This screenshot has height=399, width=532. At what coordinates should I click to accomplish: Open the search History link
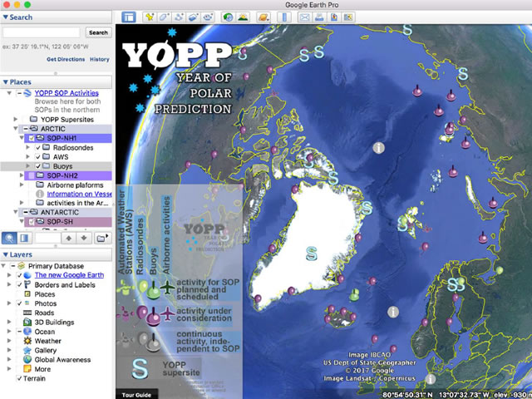coord(100,59)
